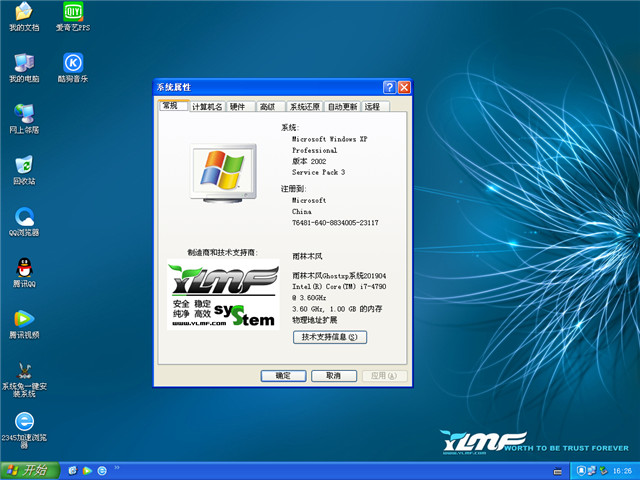Click the Service Pack 3 text
This screenshot has height=480, width=640.
(318, 172)
